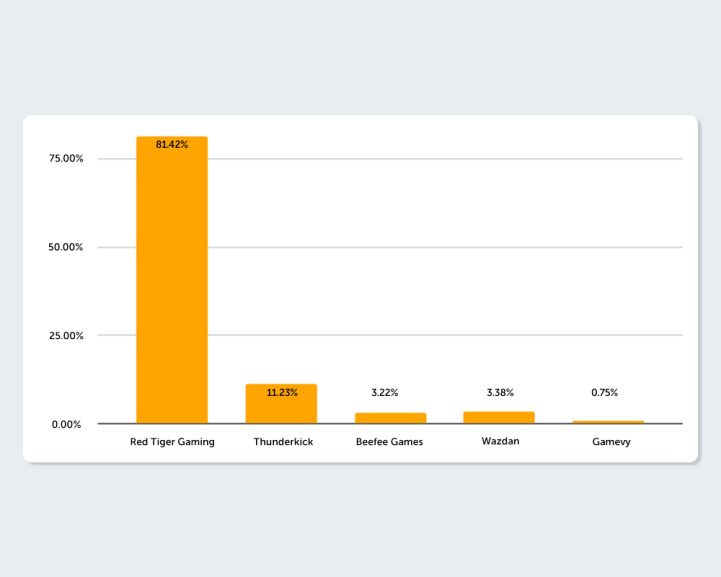This screenshot has height=577, width=721.
Task: Click the Red Tiger Gaming bar
Action: click(172, 280)
